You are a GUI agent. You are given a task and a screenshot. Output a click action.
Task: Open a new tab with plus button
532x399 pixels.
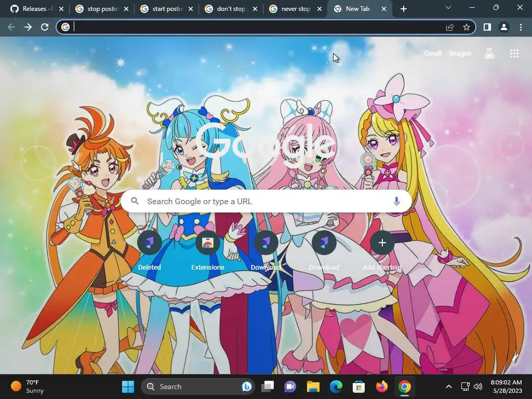pyautogui.click(x=403, y=9)
